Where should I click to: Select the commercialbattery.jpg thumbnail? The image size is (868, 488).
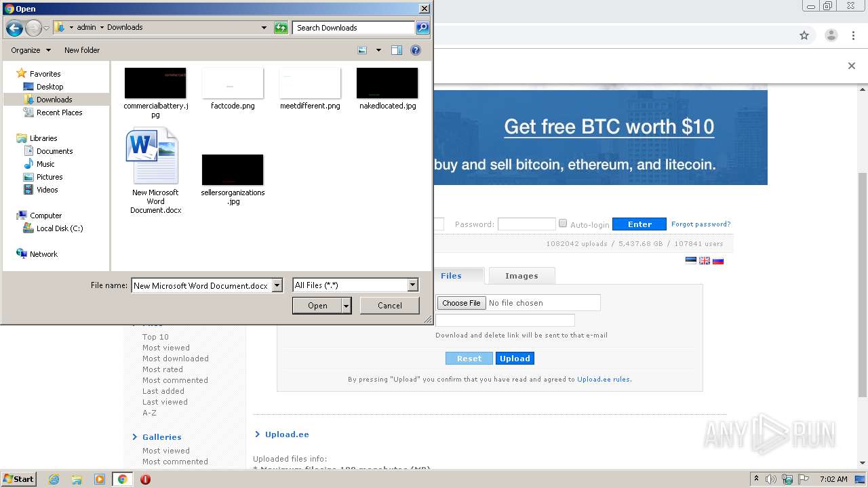[155, 83]
